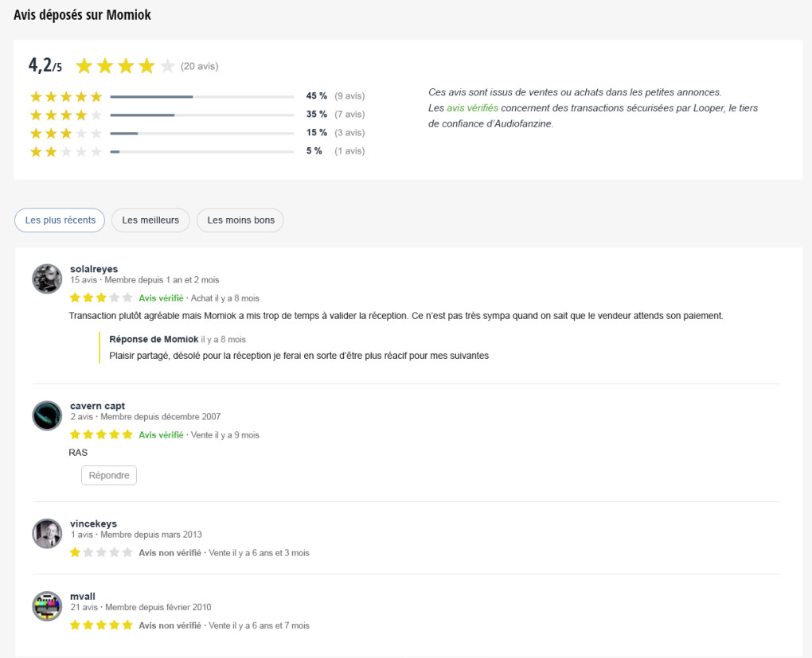Image resolution: width=812 pixels, height=658 pixels.
Task: Click the 45 % five-star progress bar
Action: tap(202, 97)
